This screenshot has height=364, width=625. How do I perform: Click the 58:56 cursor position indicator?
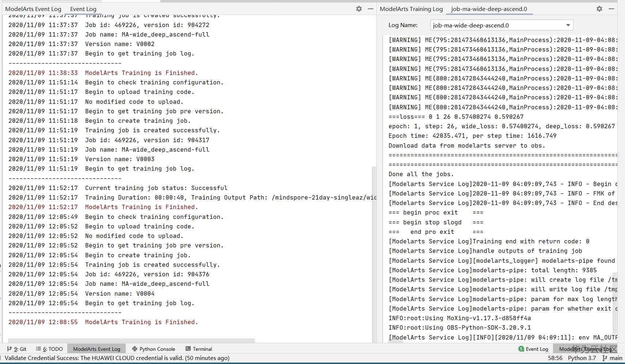(555, 358)
